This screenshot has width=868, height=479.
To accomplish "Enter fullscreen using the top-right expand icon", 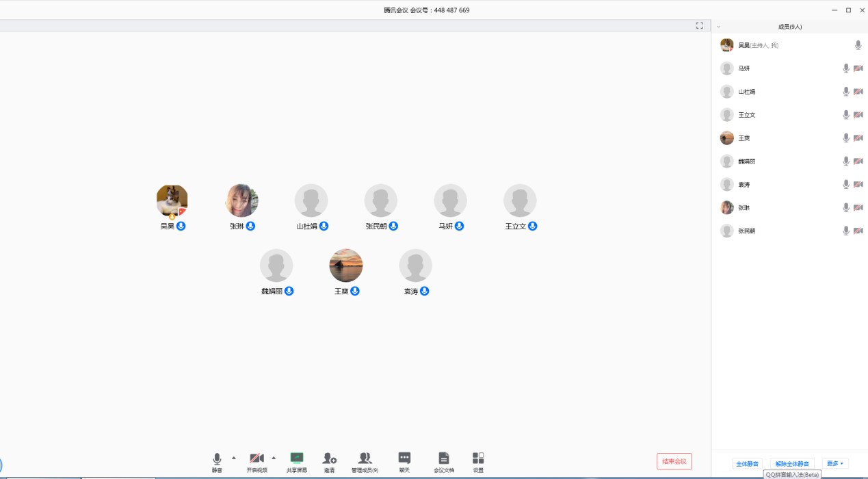I will click(699, 26).
